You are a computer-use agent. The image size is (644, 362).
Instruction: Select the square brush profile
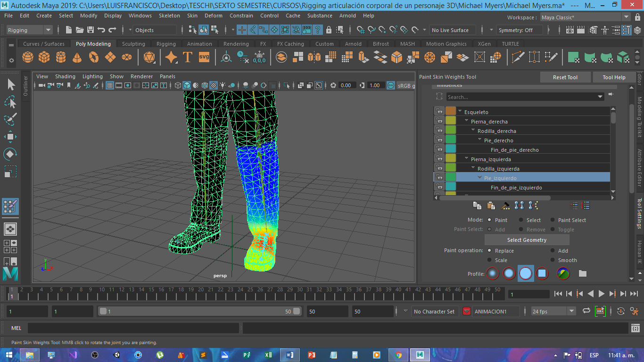[x=542, y=273]
